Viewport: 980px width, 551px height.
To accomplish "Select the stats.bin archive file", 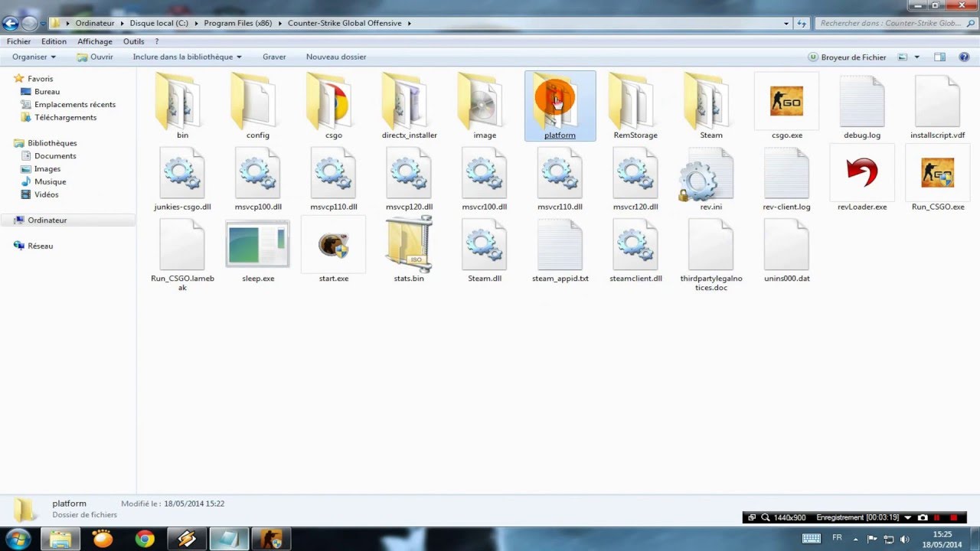I will tap(409, 250).
